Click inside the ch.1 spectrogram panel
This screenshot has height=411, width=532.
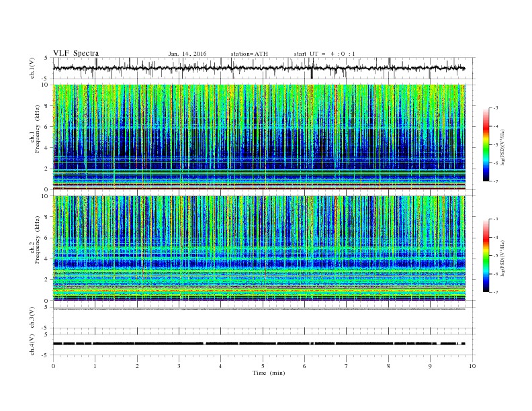point(259,137)
